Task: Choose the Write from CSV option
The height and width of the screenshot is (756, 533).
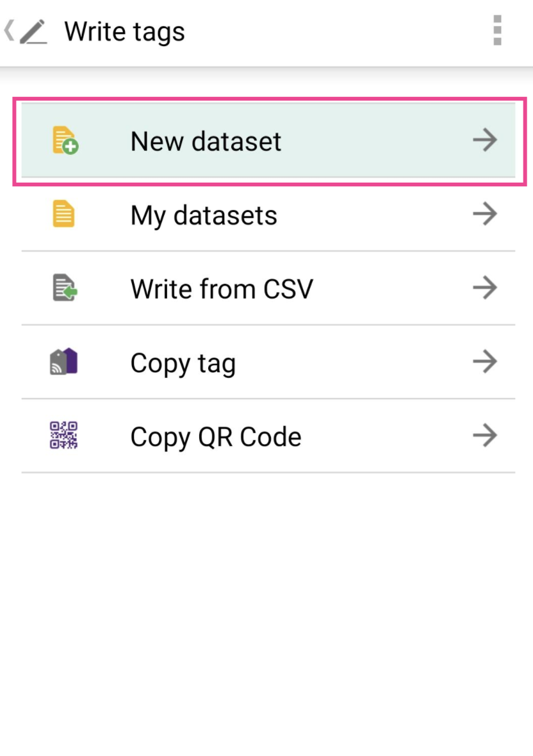Action: coord(222,289)
